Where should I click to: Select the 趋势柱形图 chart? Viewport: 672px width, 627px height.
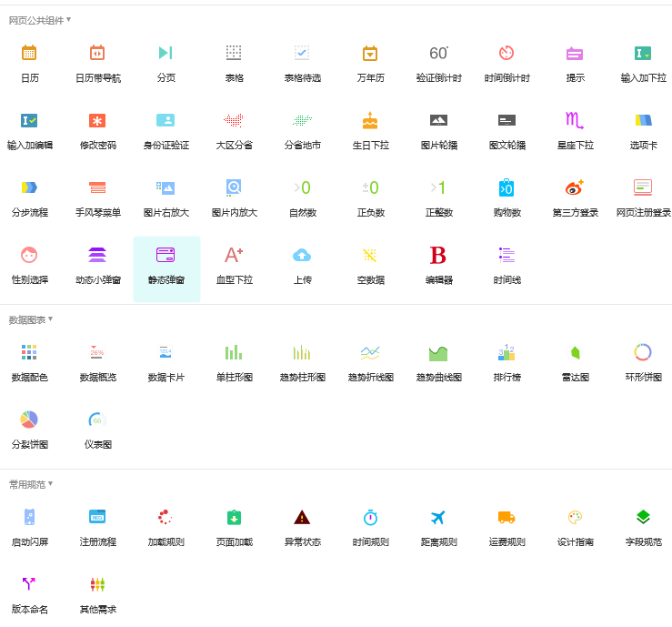point(302,352)
